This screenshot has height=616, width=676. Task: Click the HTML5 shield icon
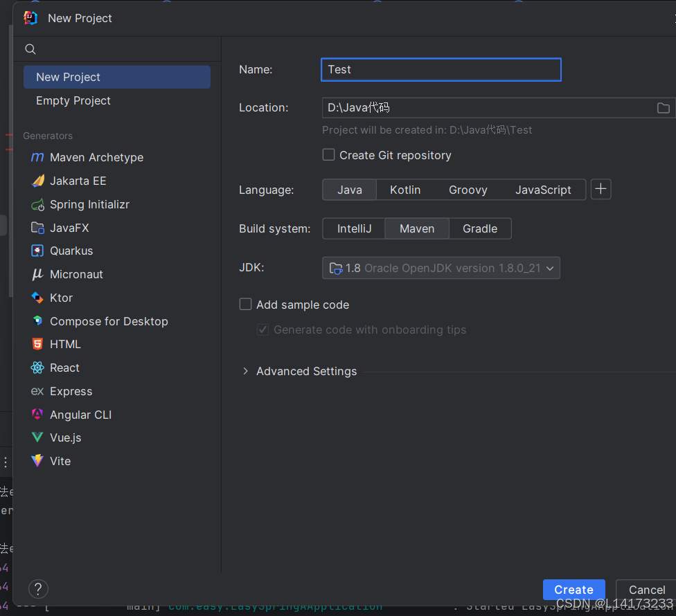coord(37,344)
